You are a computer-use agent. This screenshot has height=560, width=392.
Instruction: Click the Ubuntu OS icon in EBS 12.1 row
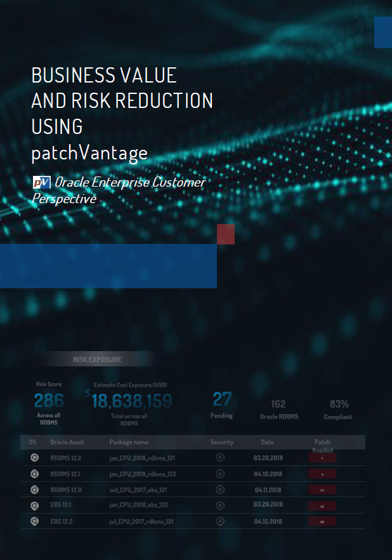click(x=35, y=505)
